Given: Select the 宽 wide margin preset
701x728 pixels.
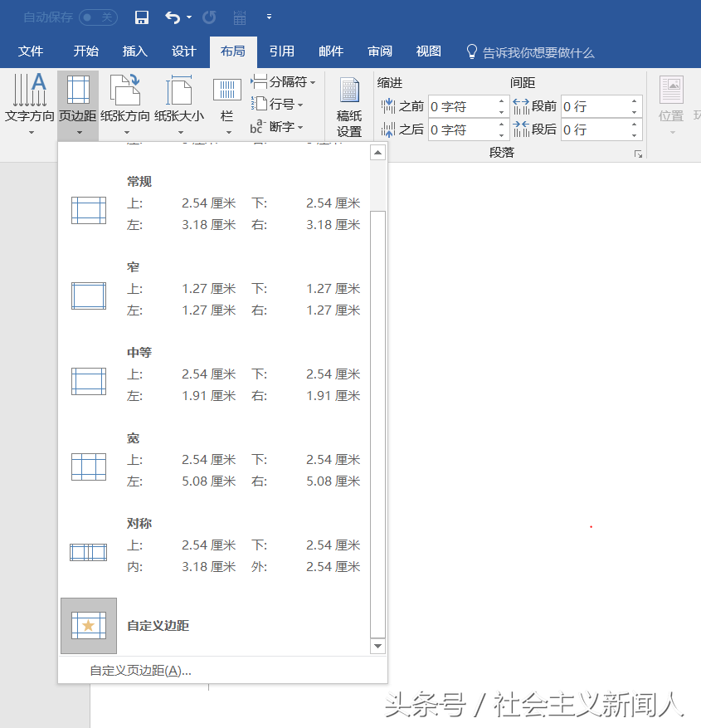Looking at the screenshot, I should coord(214,460).
